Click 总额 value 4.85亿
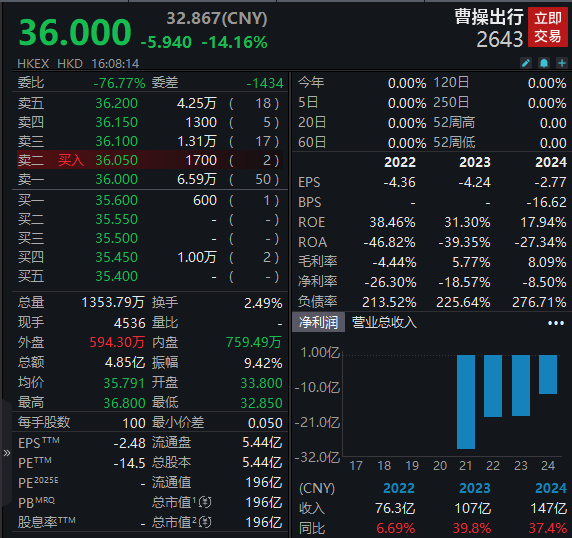 125,362
